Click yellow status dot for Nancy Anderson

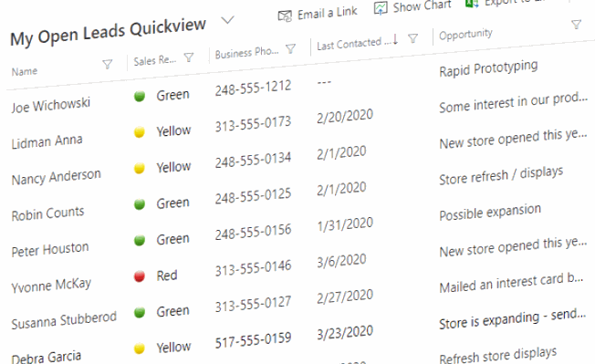(140, 168)
